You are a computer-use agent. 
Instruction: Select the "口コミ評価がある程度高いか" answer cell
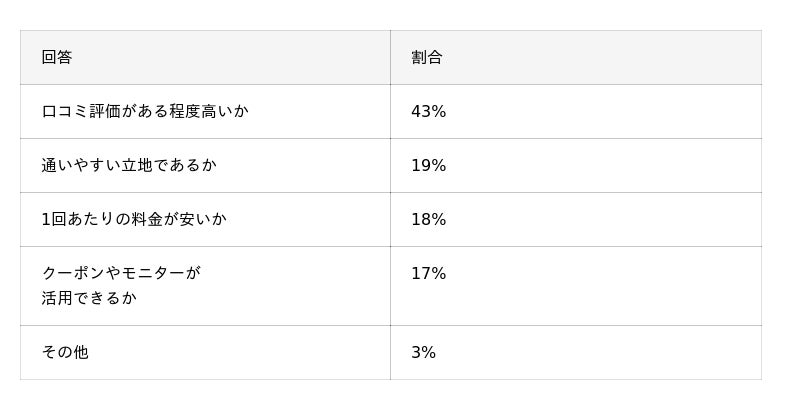tap(145, 112)
